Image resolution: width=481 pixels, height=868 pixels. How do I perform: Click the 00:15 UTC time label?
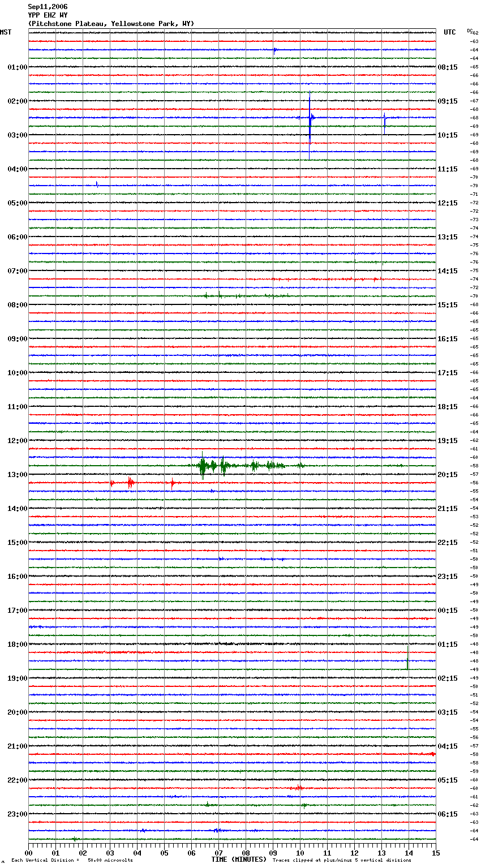(x=448, y=611)
